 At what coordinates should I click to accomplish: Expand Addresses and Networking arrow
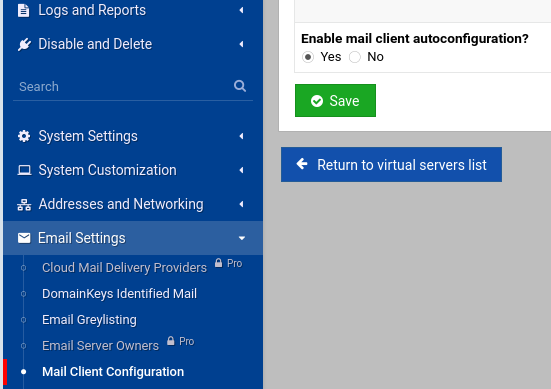click(241, 205)
